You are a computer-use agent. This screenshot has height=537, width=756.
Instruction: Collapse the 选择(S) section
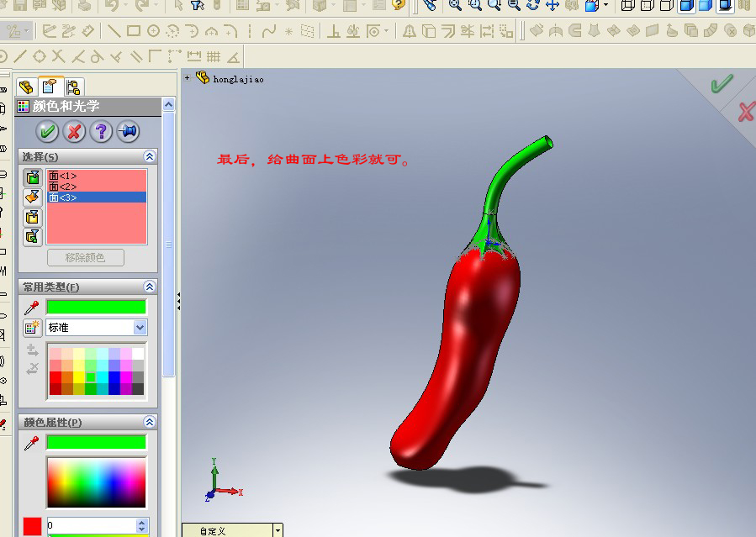coord(150,156)
